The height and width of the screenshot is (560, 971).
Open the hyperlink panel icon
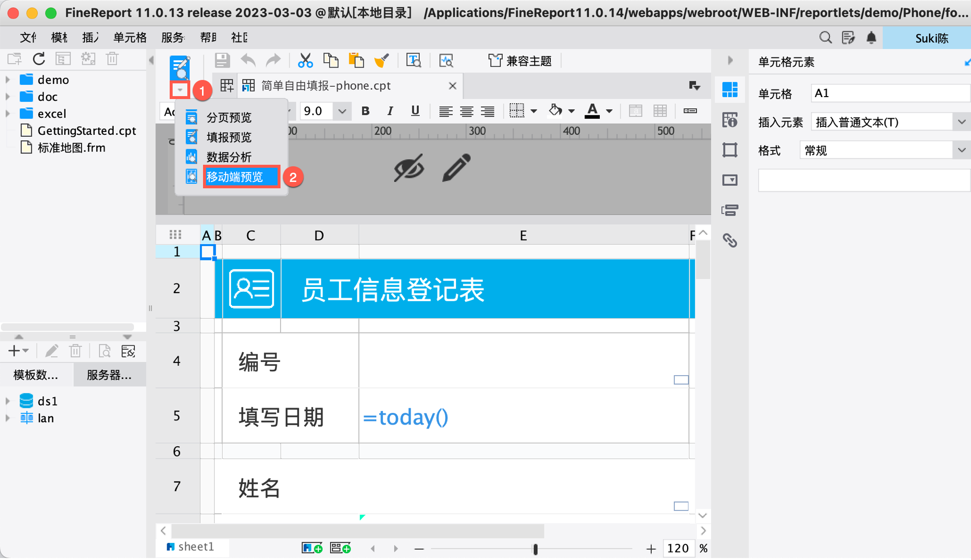(730, 240)
